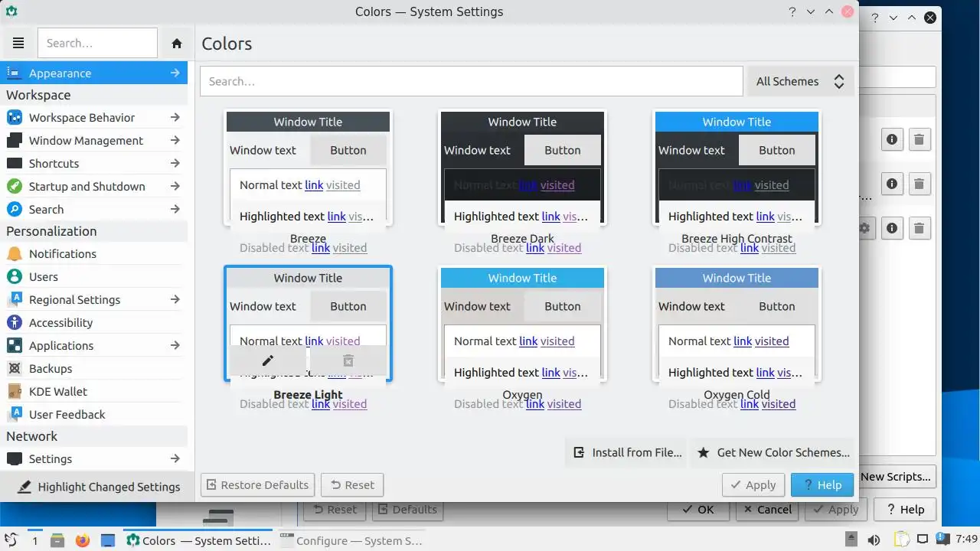
Task: Expand Regional Settings via its arrow
Action: click(x=175, y=300)
